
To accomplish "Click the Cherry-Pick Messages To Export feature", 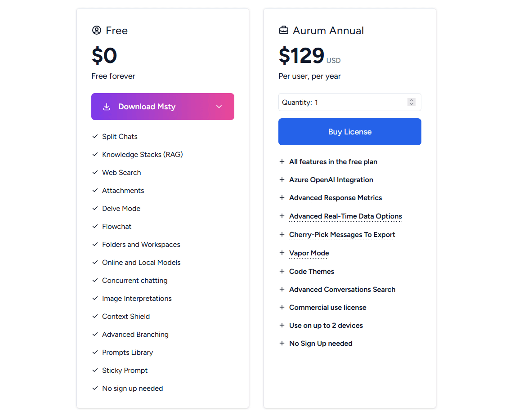I will click(x=342, y=235).
